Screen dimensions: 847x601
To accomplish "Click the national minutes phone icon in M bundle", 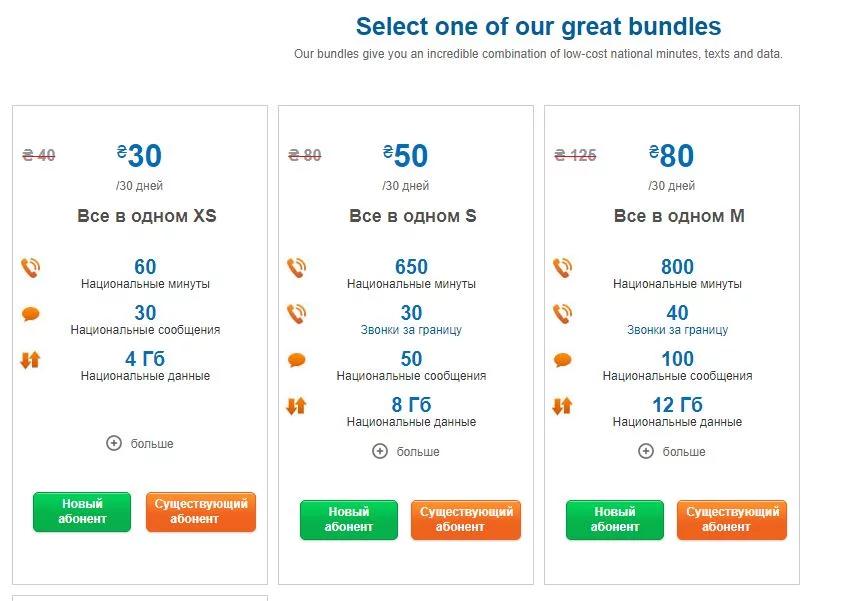I will click(x=562, y=268).
